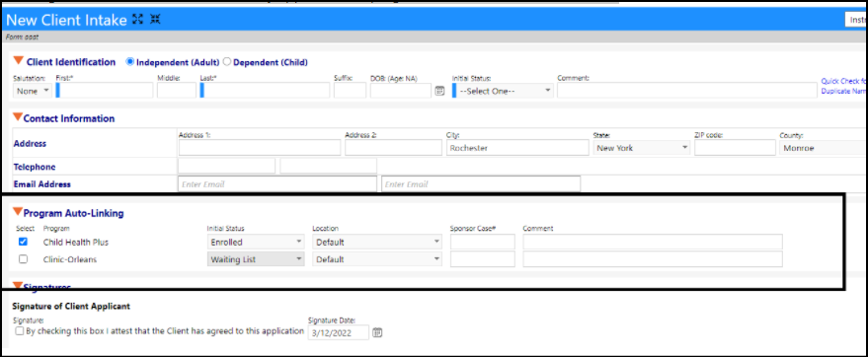Viewport: 868px width, 357px height.
Task: Click the ZIP code input field
Action: point(735,148)
